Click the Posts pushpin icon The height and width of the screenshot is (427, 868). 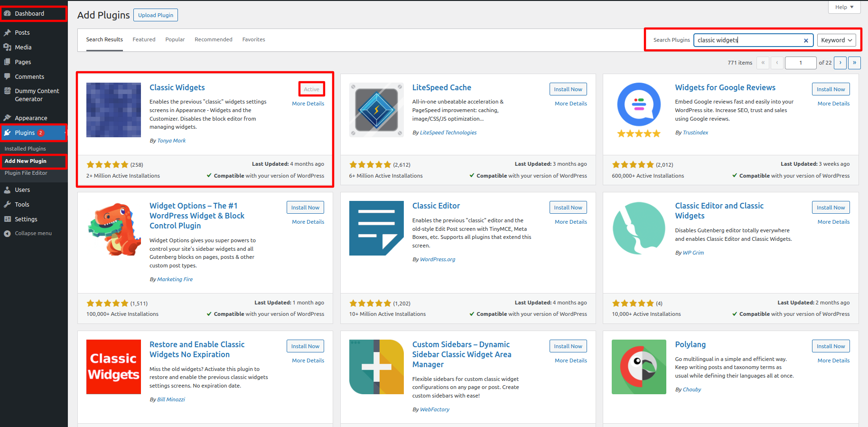coord(7,32)
